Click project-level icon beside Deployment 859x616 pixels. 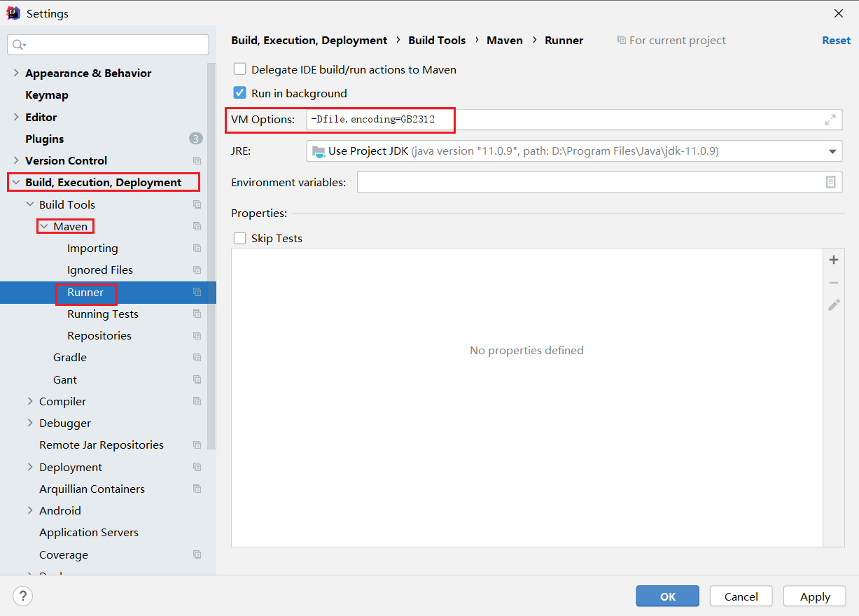coord(197,467)
